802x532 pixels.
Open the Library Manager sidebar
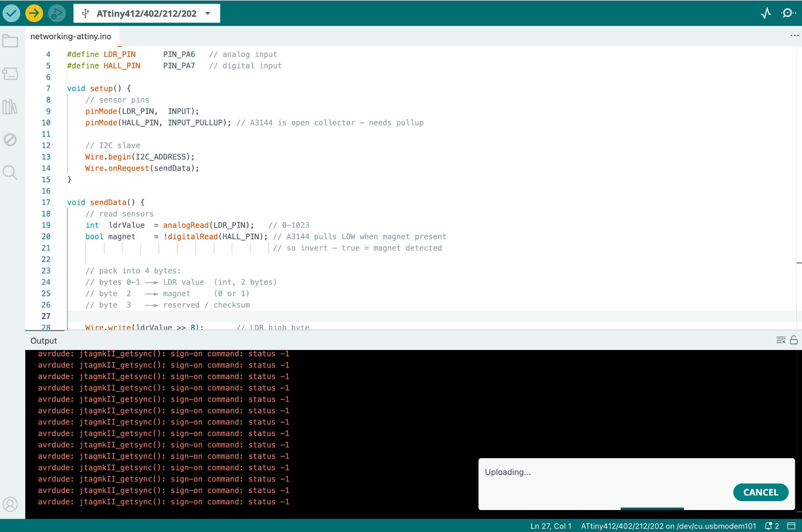[x=10, y=107]
